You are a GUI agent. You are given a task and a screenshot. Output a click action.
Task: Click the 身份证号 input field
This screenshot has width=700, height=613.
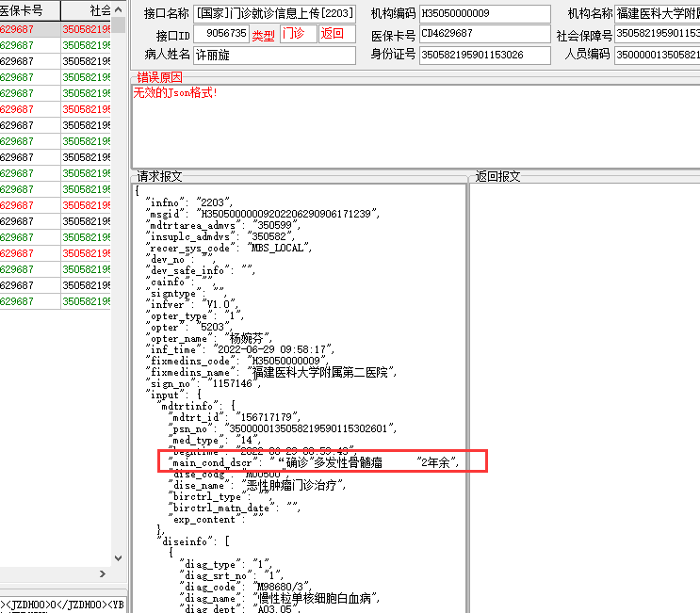[x=485, y=56]
